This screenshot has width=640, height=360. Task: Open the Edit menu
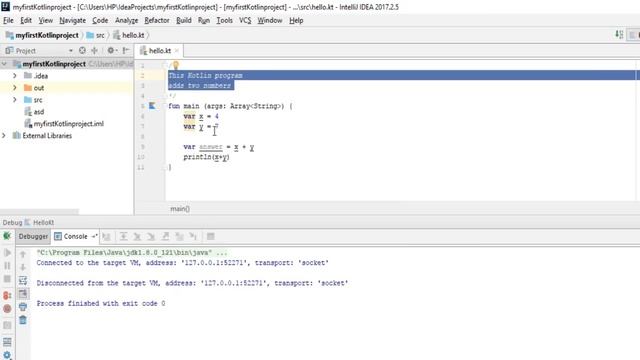[x=26, y=20]
